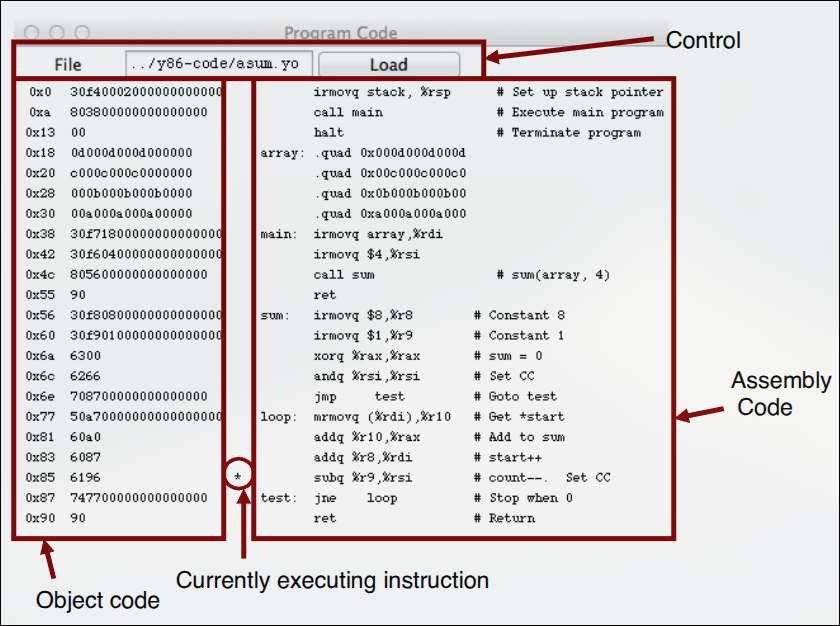Screen dimensions: 840x626
Task: Click the 'xorq %rax,%rax' instruction
Action: [367, 356]
